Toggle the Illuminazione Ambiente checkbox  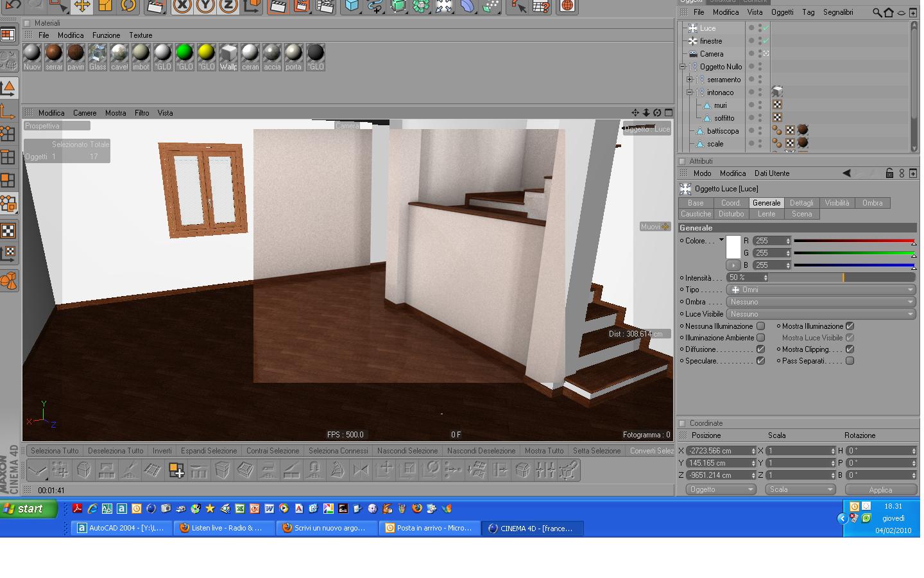coord(760,338)
